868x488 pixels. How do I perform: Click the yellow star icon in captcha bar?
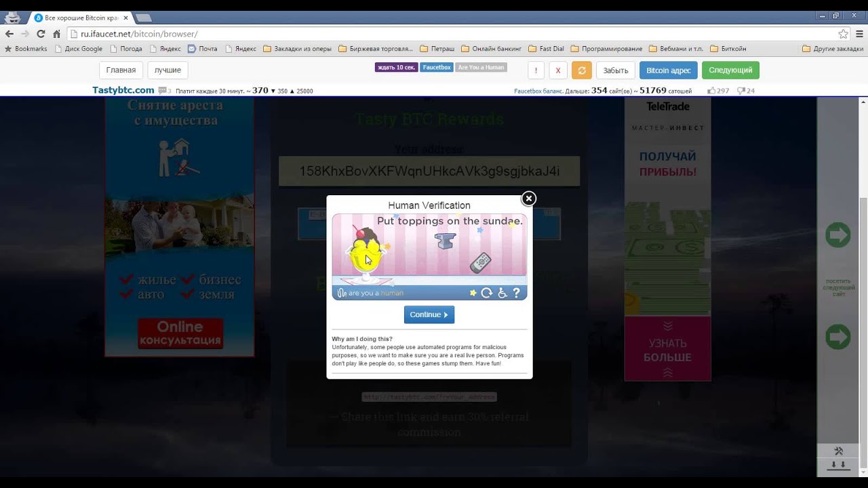pyautogui.click(x=473, y=293)
